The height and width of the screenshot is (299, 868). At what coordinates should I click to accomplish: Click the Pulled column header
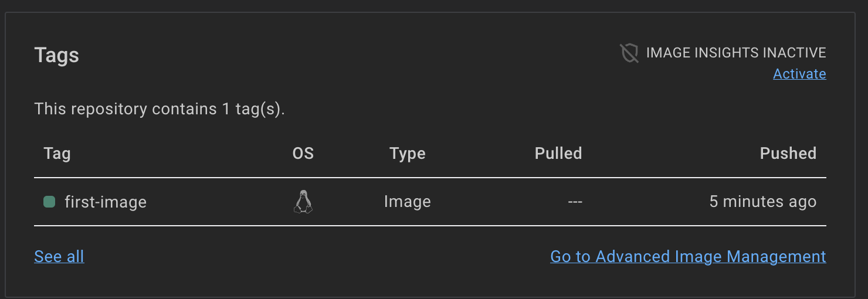pyautogui.click(x=558, y=154)
